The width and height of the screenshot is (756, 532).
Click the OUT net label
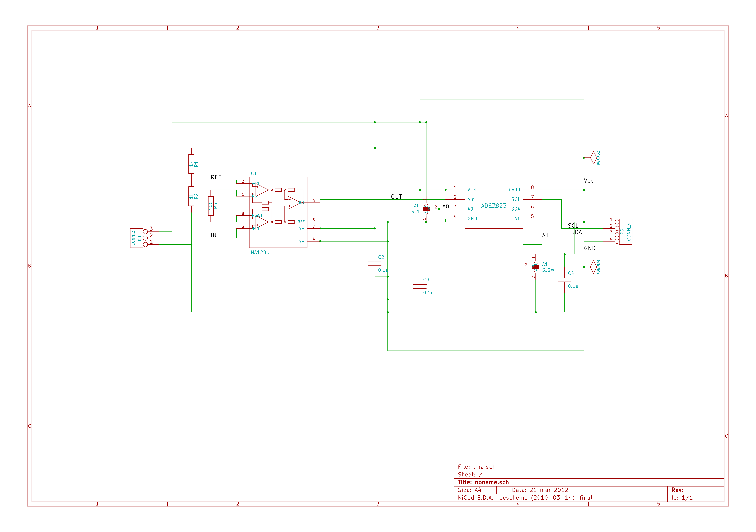click(x=396, y=197)
